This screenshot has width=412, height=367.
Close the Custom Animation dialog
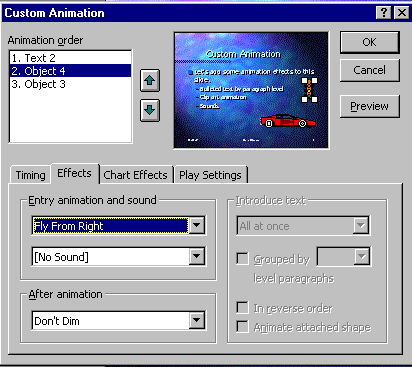[x=402, y=13]
